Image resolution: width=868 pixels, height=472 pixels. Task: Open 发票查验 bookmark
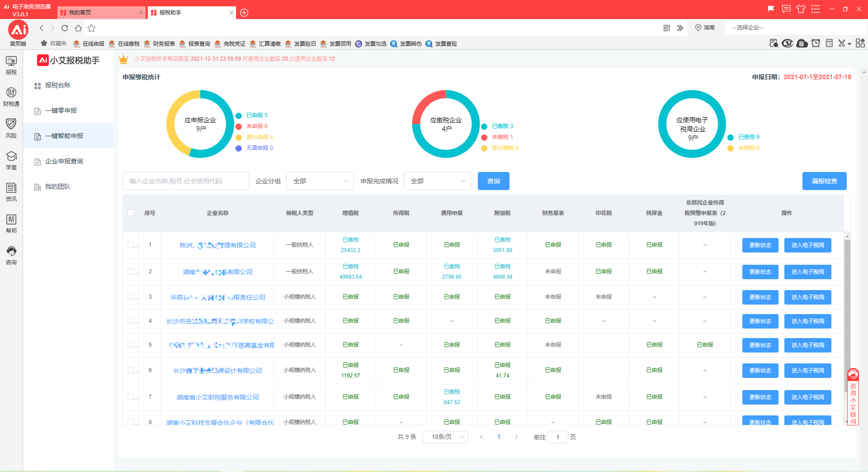point(441,43)
